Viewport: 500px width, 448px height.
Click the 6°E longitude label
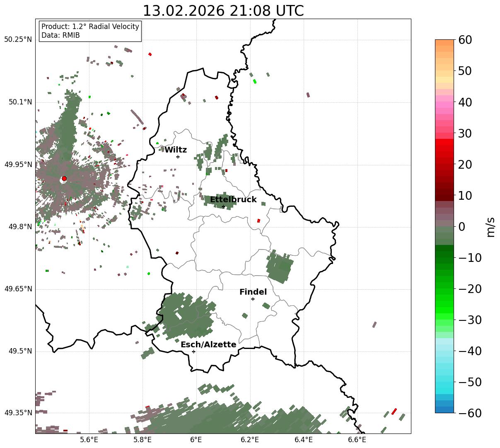[x=196, y=440]
